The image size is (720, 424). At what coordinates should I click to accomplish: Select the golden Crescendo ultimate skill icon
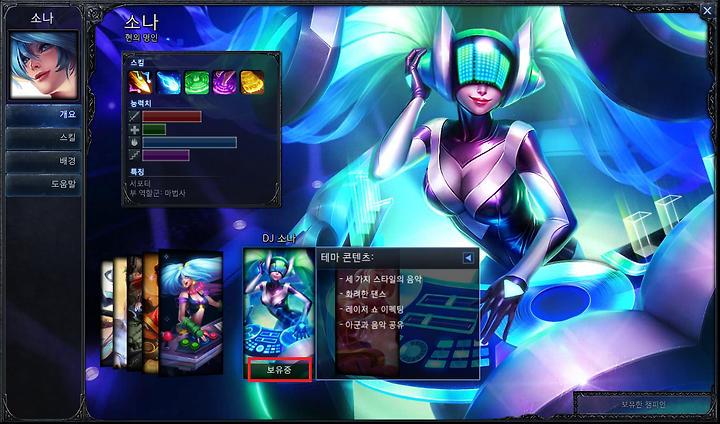tap(252, 82)
